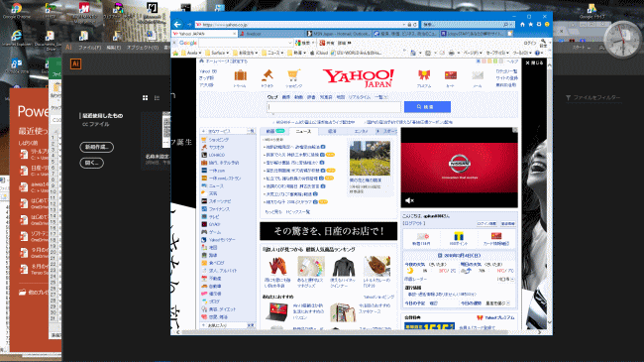
Task: Switch to the Yahoo! JAPAN browser tab
Action: pos(204,34)
